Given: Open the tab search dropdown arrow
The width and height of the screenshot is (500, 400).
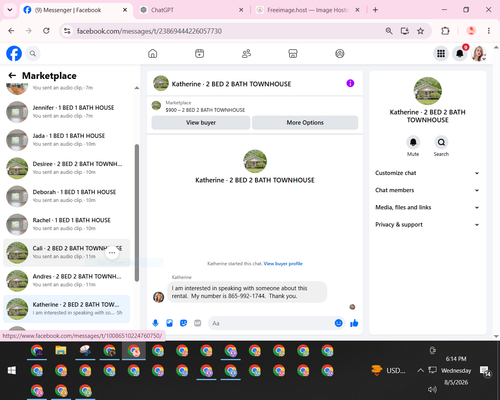Looking at the screenshot, I should pos(10,10).
